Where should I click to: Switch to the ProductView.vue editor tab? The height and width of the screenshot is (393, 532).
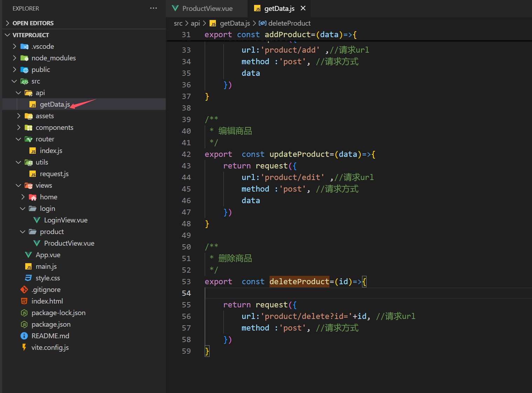[x=207, y=8]
